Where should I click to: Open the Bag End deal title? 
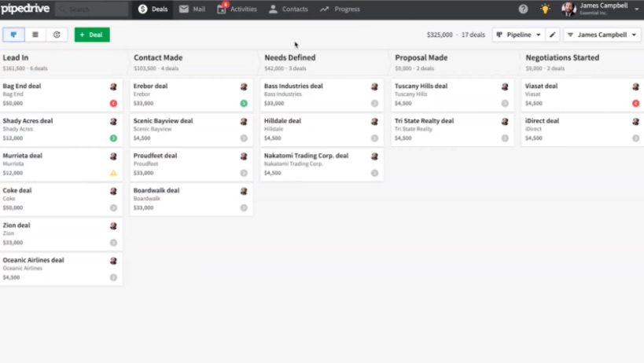pos(22,86)
